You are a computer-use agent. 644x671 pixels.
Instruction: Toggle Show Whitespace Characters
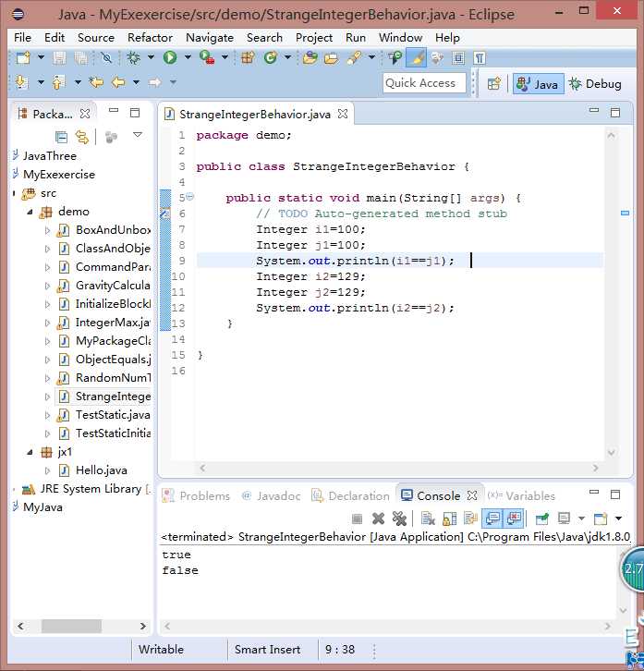pos(480,58)
